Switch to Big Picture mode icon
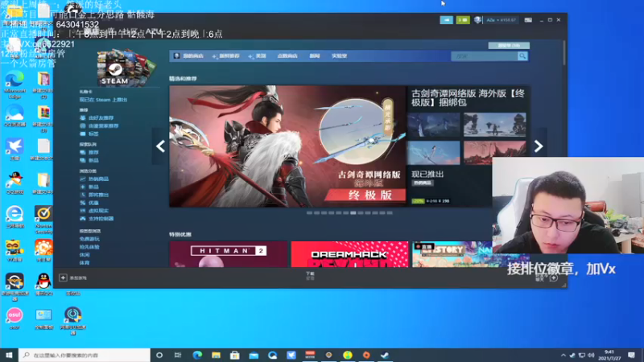This screenshot has height=362, width=644. point(528,19)
